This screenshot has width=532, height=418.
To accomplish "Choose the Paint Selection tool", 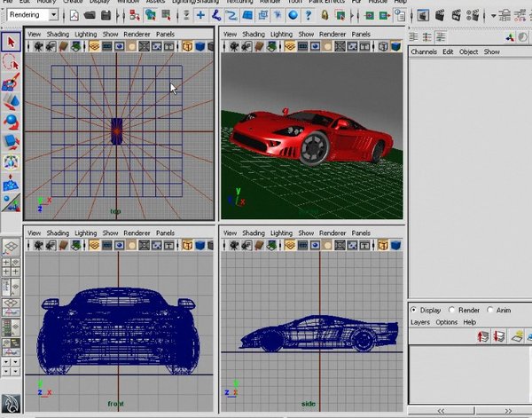I will [x=12, y=82].
